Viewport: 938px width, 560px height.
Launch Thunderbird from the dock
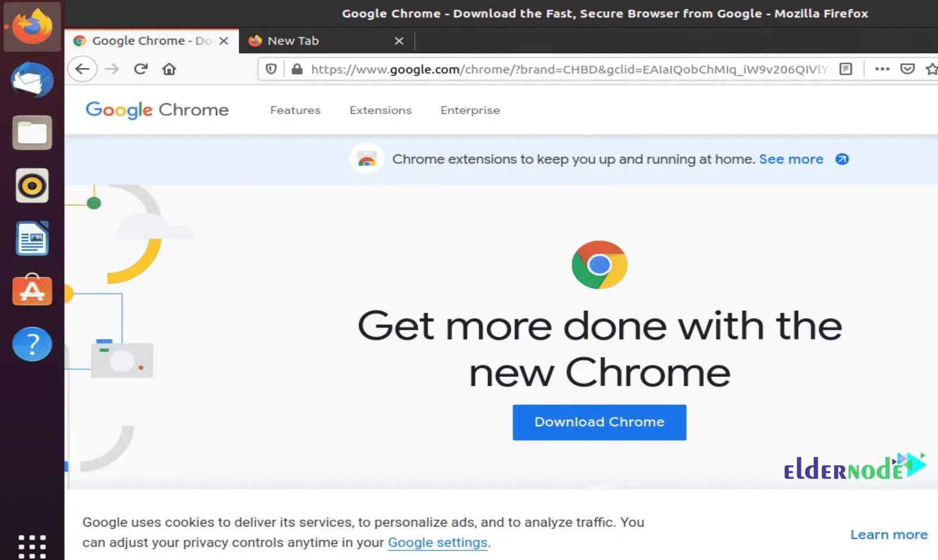[x=32, y=81]
